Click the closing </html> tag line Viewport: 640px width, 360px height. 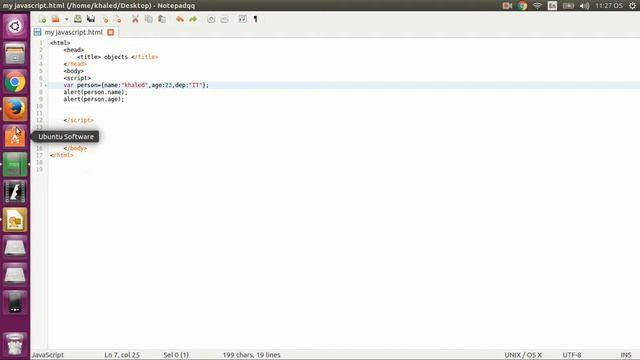[62, 155]
